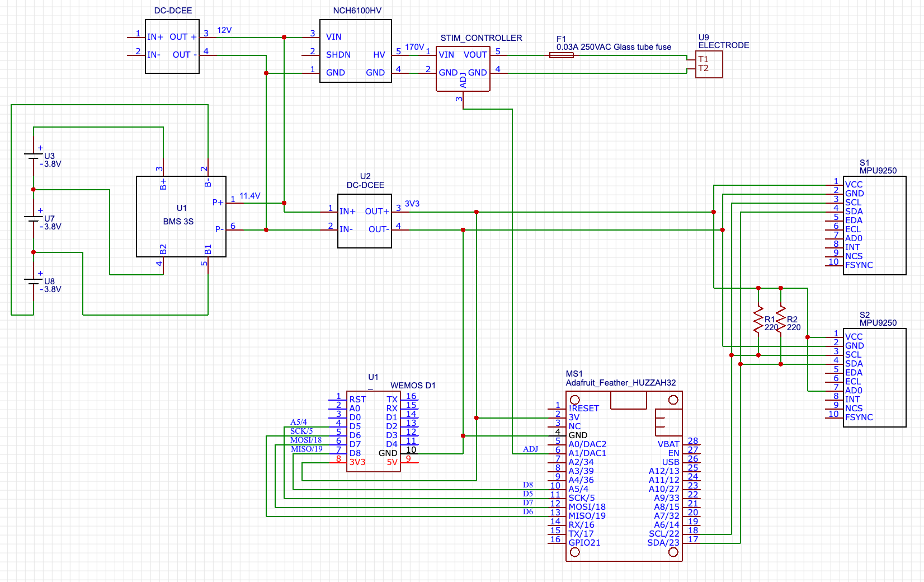Click the red 5V pin on WEMOS D1
Viewport: 924px width, 582px height.
pyautogui.click(x=392, y=462)
